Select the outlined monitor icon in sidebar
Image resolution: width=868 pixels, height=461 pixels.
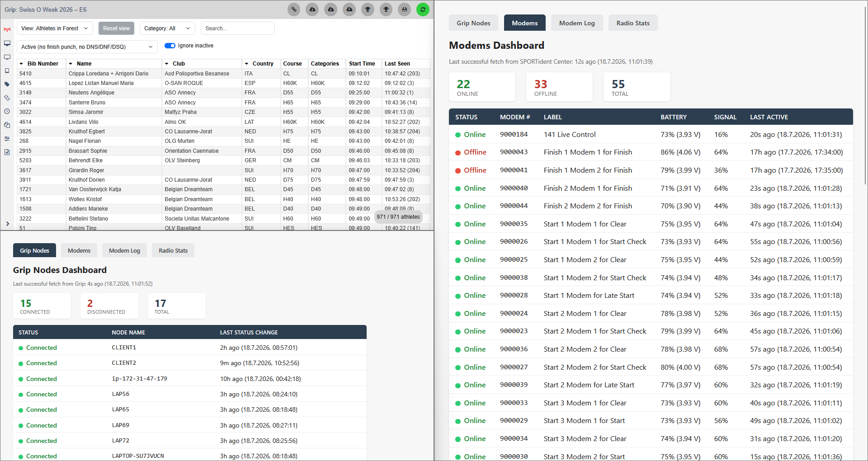click(7, 57)
